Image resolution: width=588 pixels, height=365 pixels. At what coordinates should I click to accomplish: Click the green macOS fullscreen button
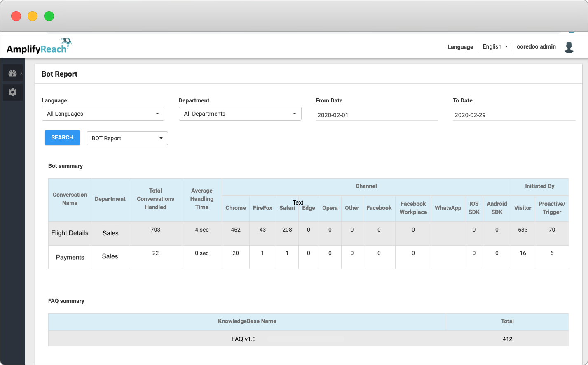pyautogui.click(x=49, y=16)
